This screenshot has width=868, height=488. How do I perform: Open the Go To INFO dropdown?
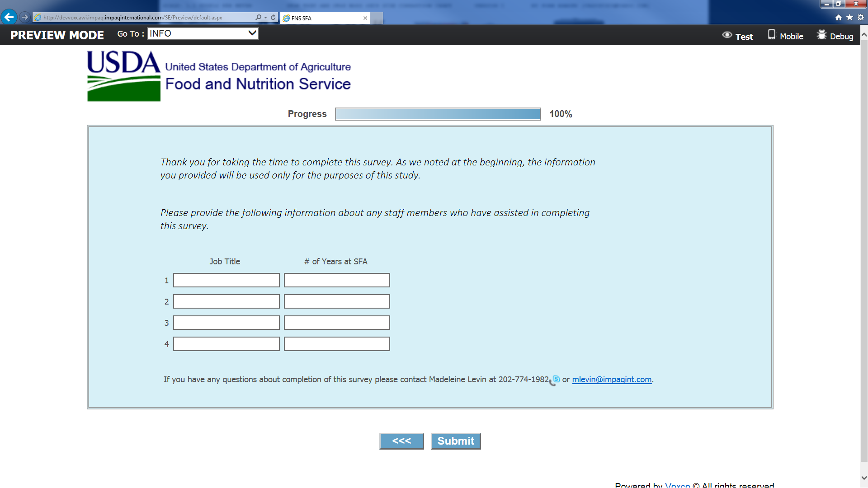point(203,33)
